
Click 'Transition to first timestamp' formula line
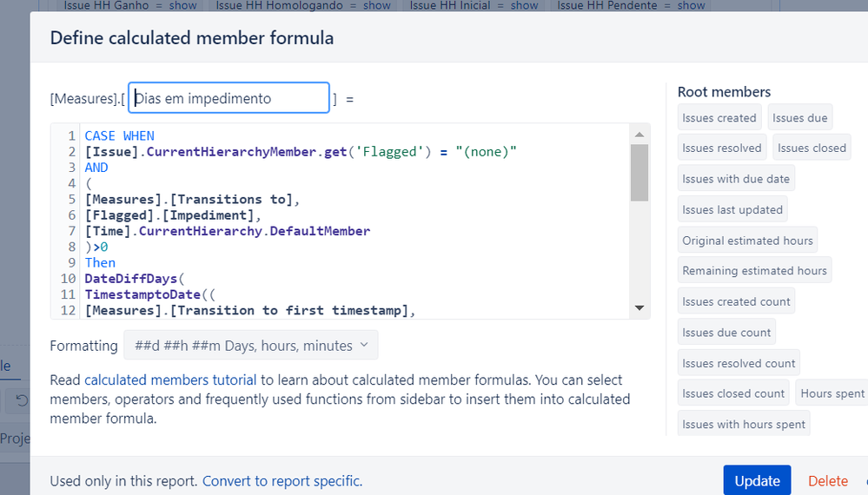pyautogui.click(x=250, y=310)
